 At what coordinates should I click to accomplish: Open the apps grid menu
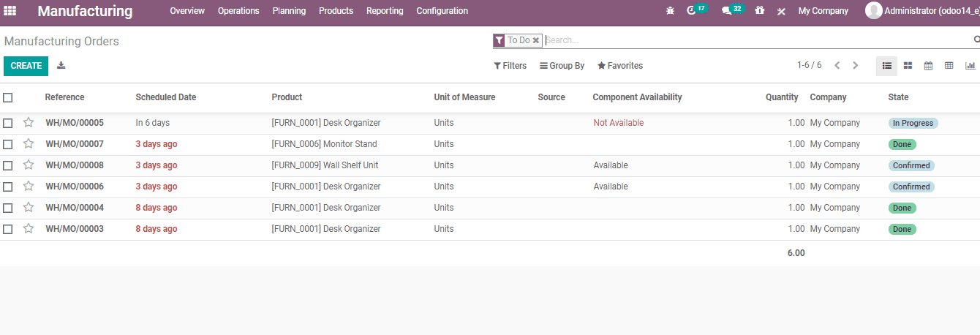click(x=10, y=11)
